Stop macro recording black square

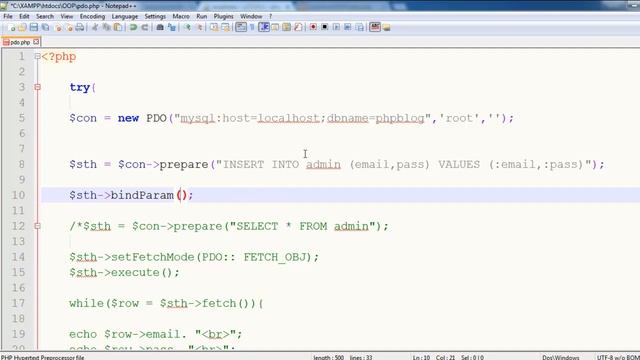coord(324,27)
